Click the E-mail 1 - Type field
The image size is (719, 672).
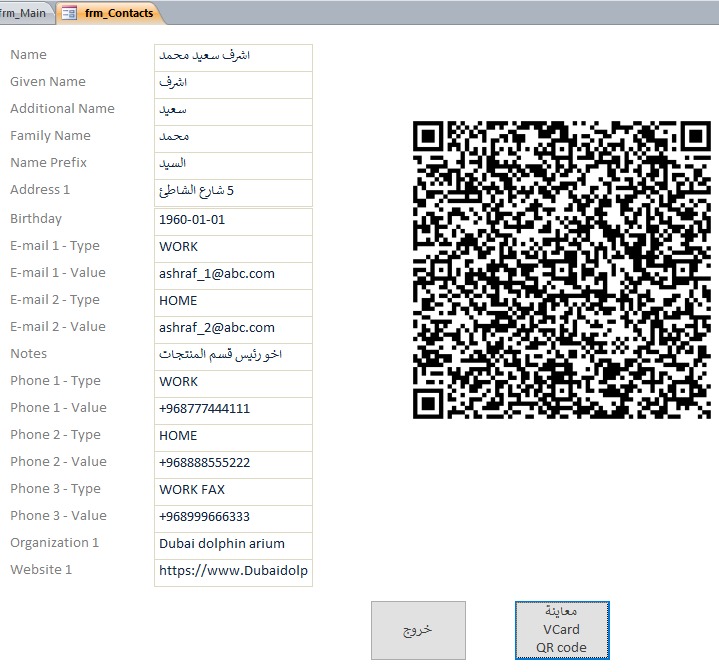pos(233,249)
